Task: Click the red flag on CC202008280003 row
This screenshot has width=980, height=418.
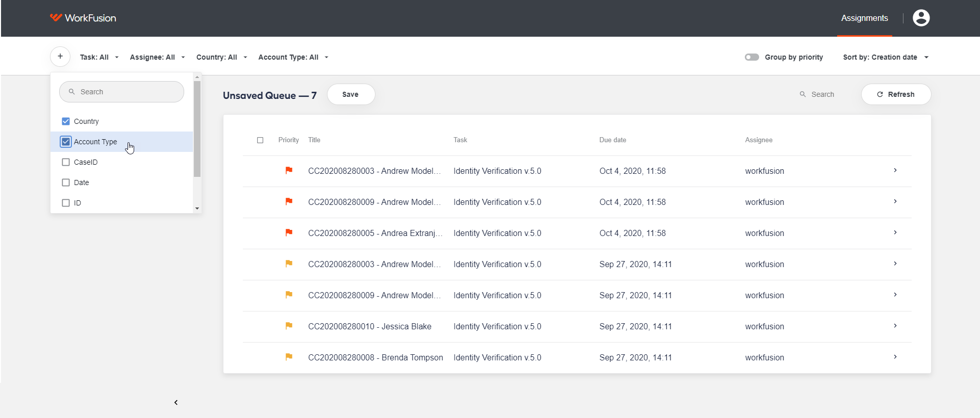Action: click(289, 171)
